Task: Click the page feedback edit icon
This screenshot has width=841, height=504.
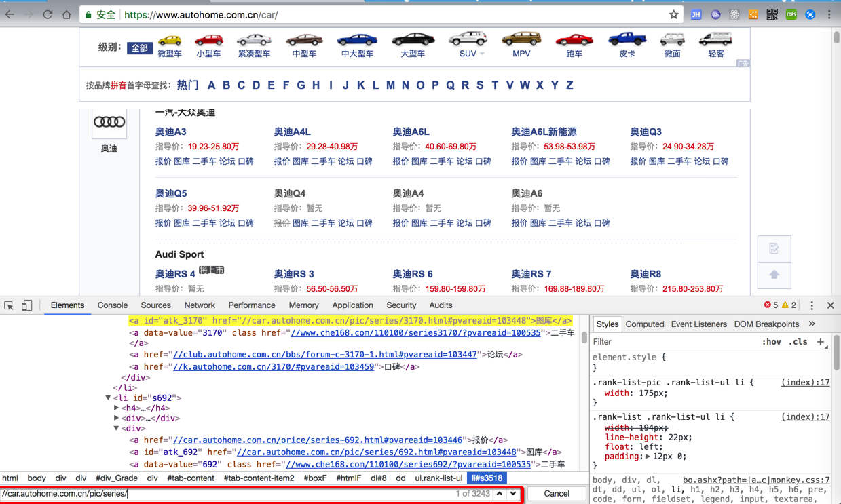Action: coord(774,249)
